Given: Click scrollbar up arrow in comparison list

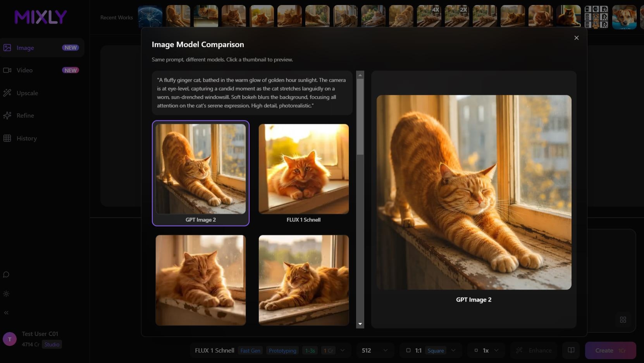Looking at the screenshot, I should 360,75.
